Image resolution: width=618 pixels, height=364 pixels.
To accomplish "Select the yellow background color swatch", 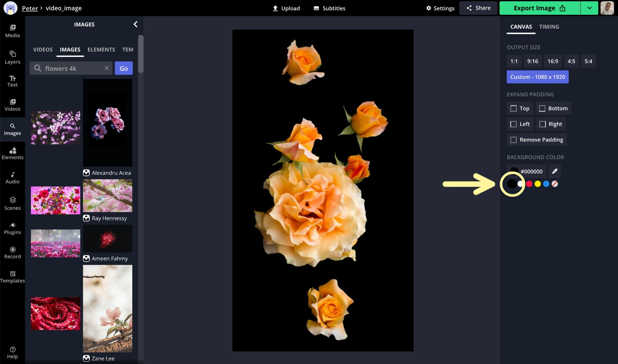I will [538, 184].
